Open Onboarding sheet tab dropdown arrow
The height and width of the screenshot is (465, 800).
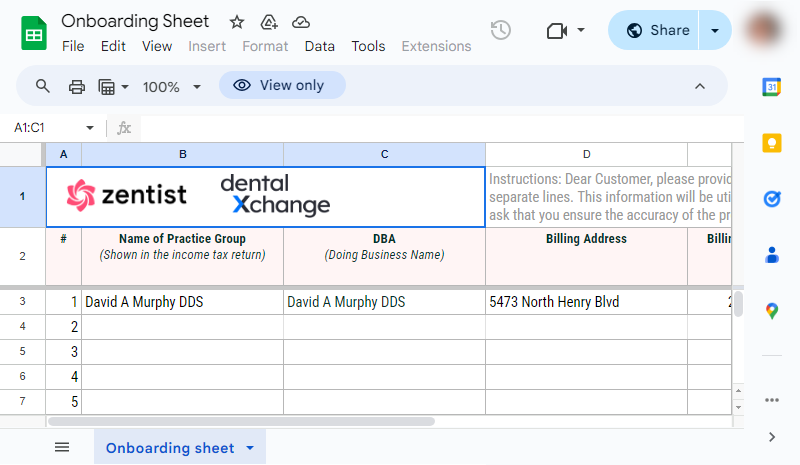pos(250,448)
